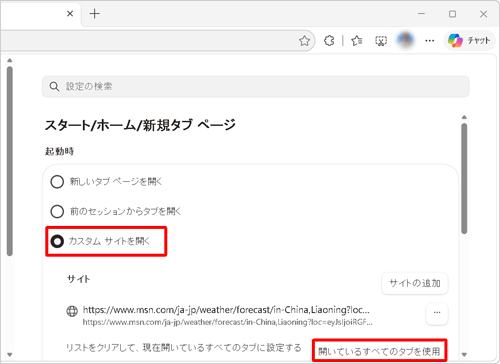
Task: Click the right settings scrollbar thumb
Action: (464, 179)
